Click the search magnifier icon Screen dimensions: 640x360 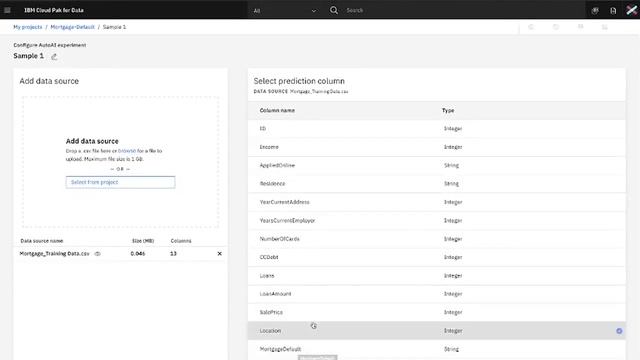click(x=334, y=10)
